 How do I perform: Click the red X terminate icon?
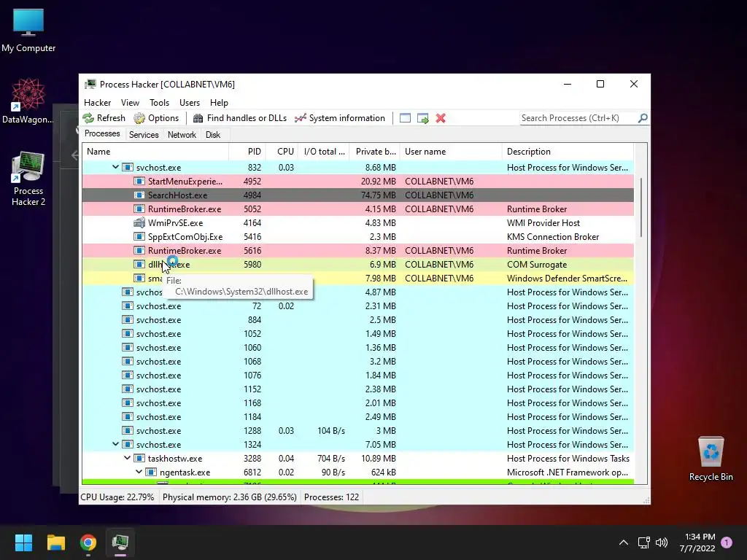[x=441, y=118]
